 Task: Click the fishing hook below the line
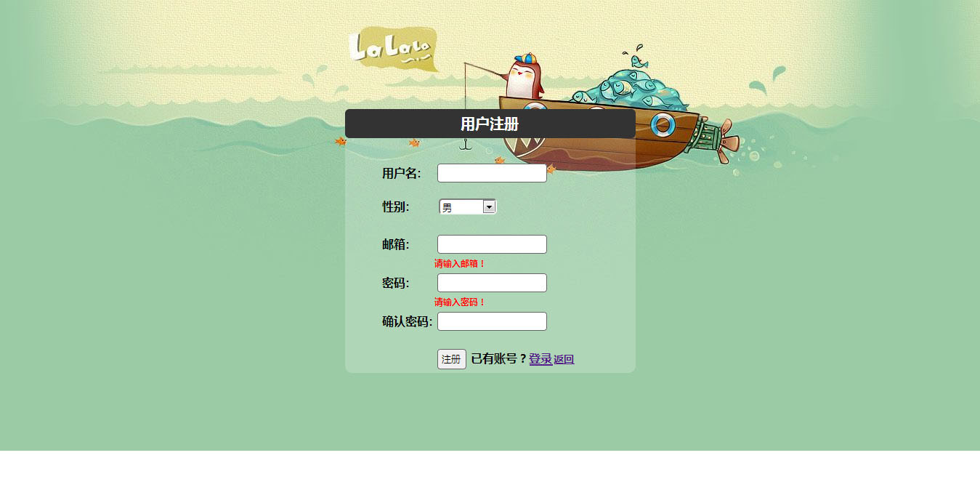click(x=466, y=145)
